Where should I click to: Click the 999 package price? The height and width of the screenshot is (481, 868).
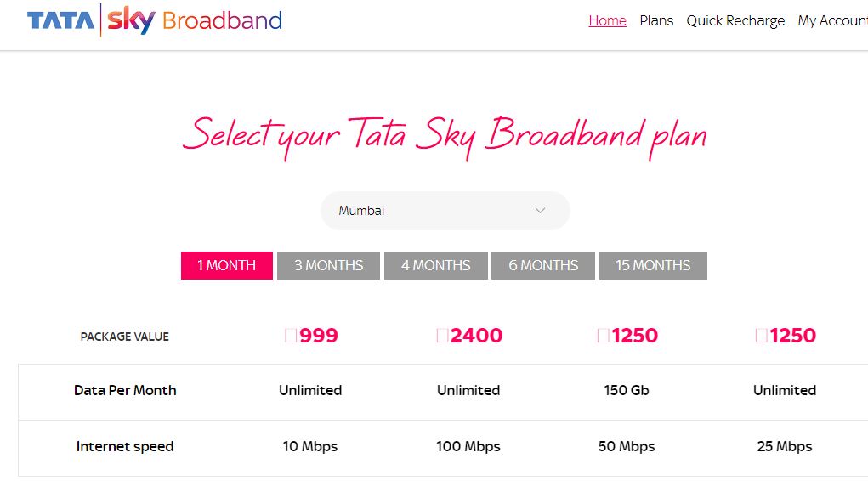(311, 336)
